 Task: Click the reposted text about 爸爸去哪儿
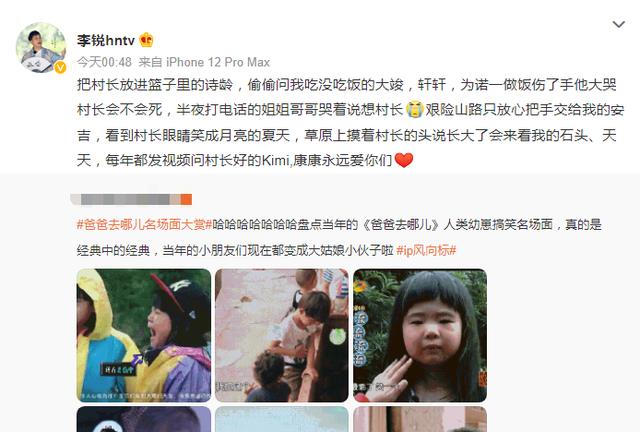339,237
